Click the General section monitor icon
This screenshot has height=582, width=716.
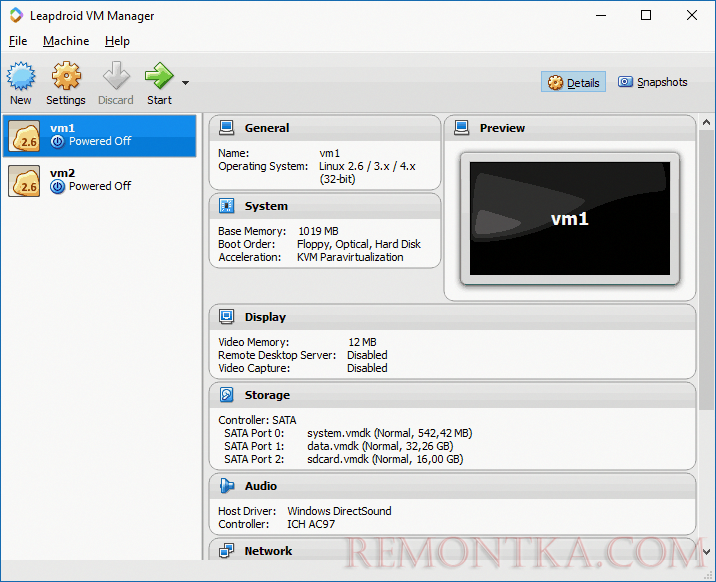point(226,128)
